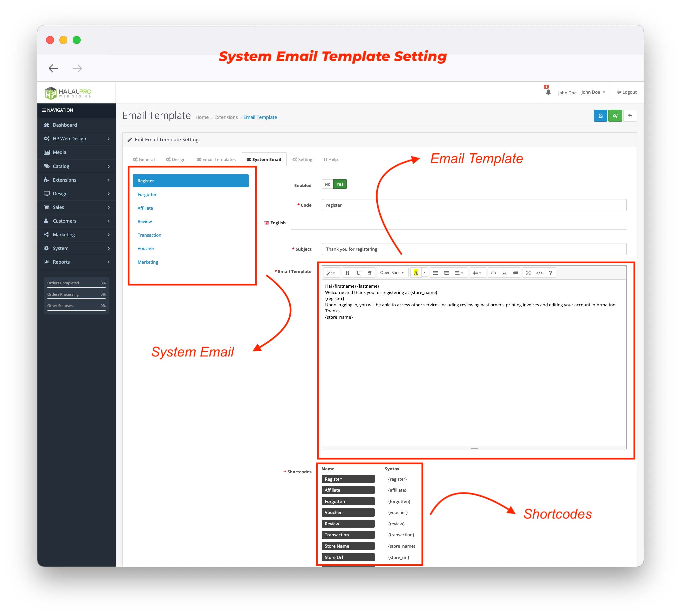Expand the Catalog sidebar menu
Image resolution: width=681 pixels, height=616 pixels.
tap(76, 166)
